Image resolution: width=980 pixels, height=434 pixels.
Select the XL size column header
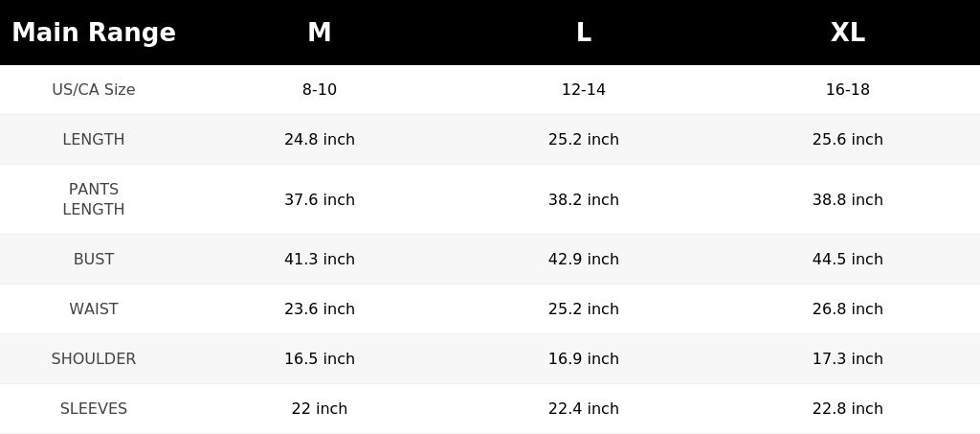848,33
